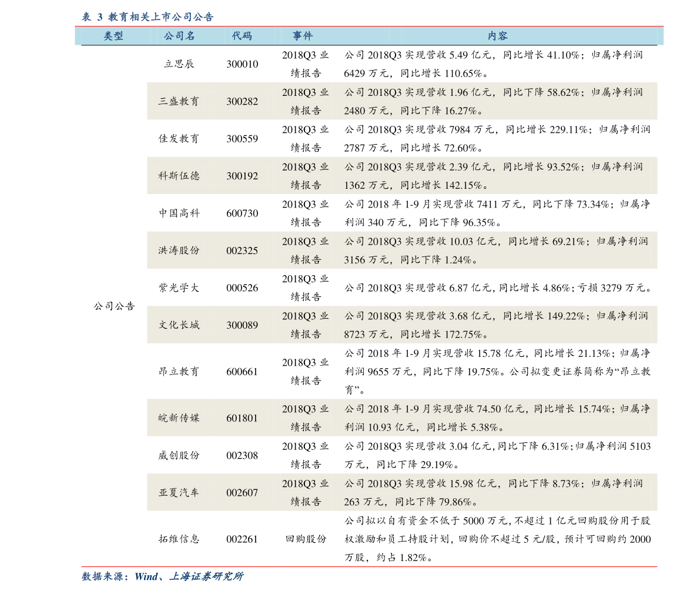Select stock code 300192 for 科斯伍德

[242, 176]
